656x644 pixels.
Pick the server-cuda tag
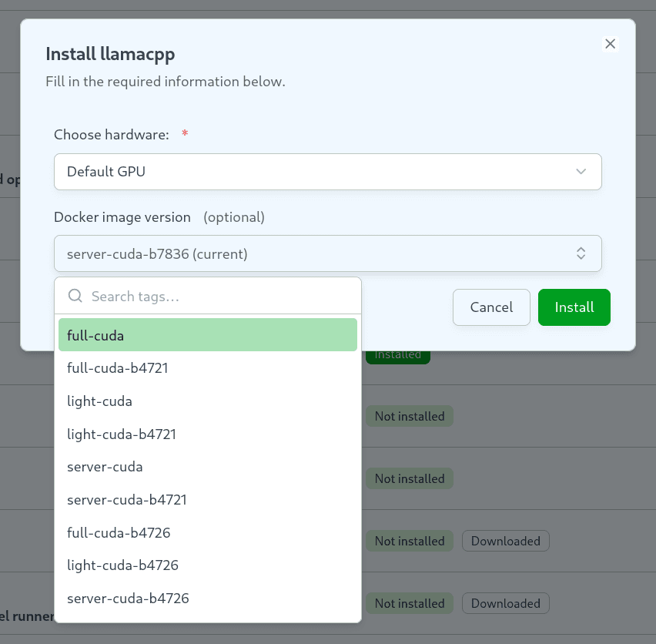(x=208, y=467)
